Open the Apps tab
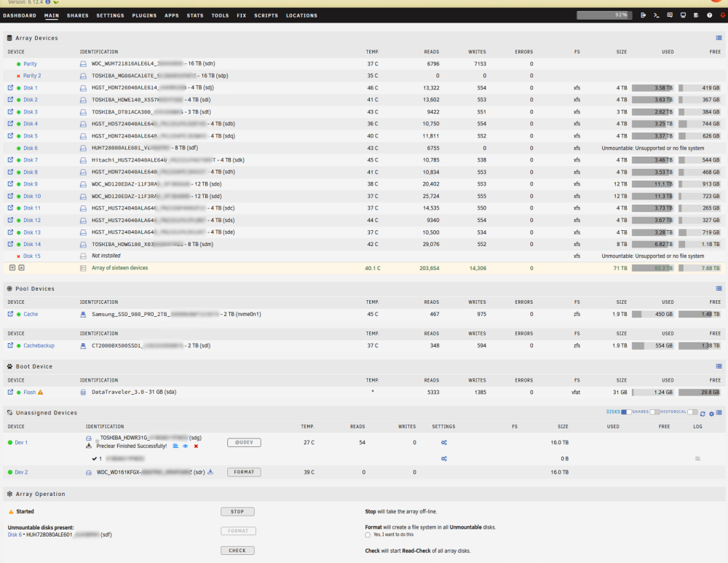 (x=172, y=15)
